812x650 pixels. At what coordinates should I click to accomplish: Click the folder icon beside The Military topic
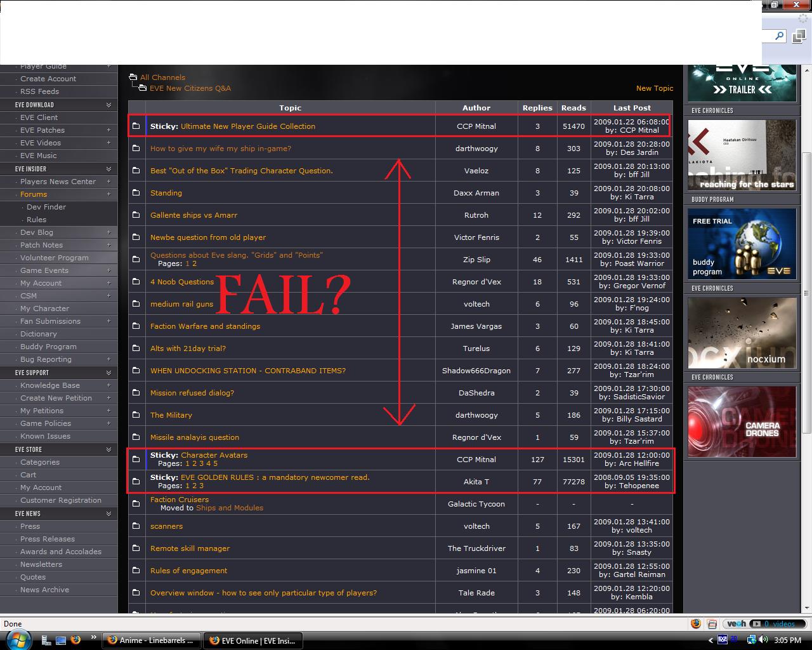click(136, 415)
